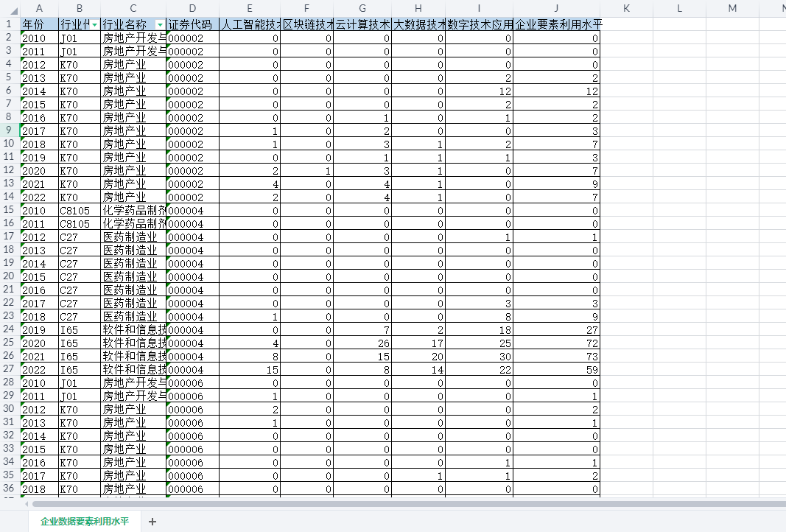Select cell J26 showing 73
Viewport: 786px width, 532px height.
(556, 357)
